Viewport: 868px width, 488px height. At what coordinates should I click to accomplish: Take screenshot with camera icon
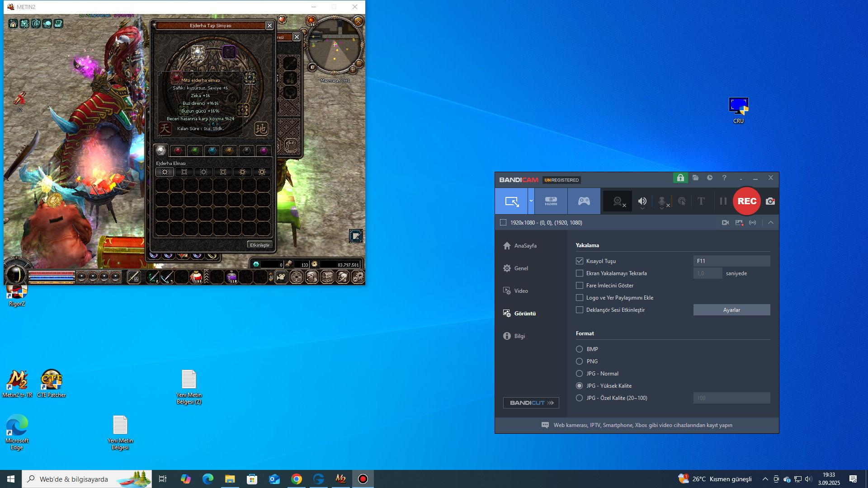770,202
